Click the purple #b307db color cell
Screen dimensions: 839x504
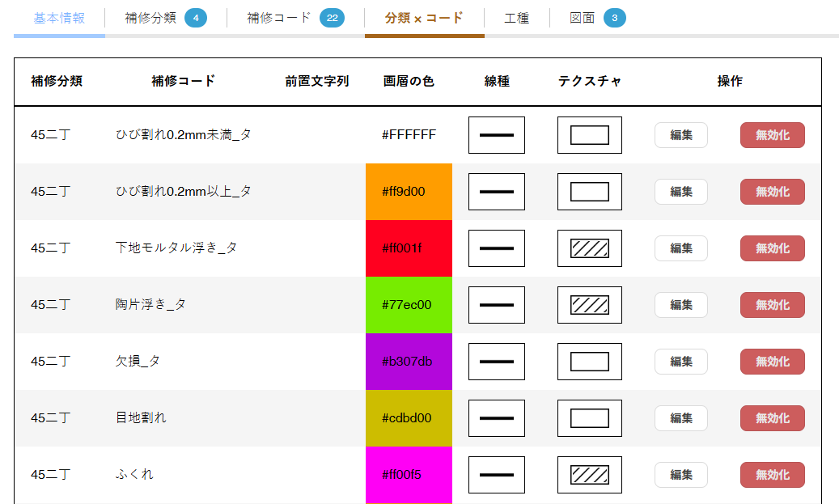click(409, 362)
